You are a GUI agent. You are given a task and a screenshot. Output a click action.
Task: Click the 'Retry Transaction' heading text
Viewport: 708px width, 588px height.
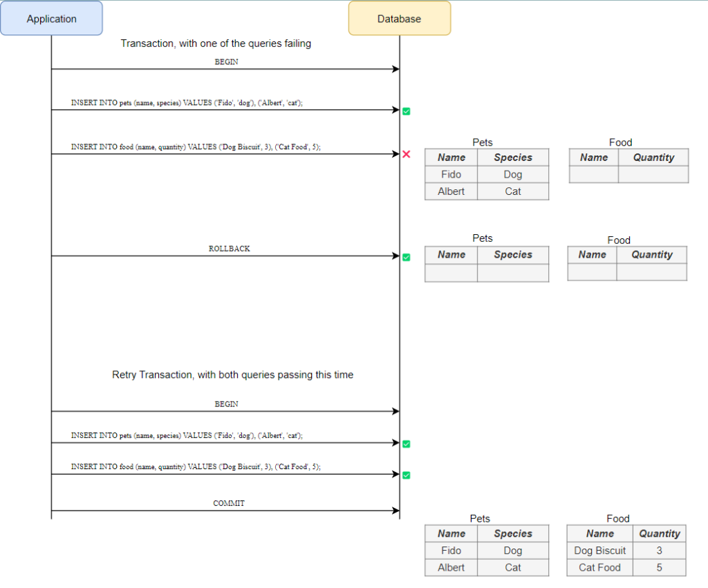coord(232,374)
